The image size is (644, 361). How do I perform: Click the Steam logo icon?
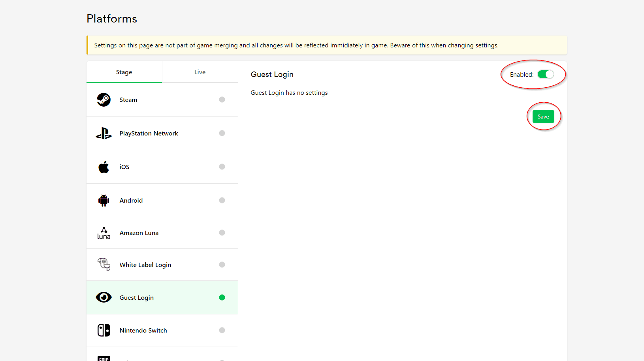click(104, 100)
